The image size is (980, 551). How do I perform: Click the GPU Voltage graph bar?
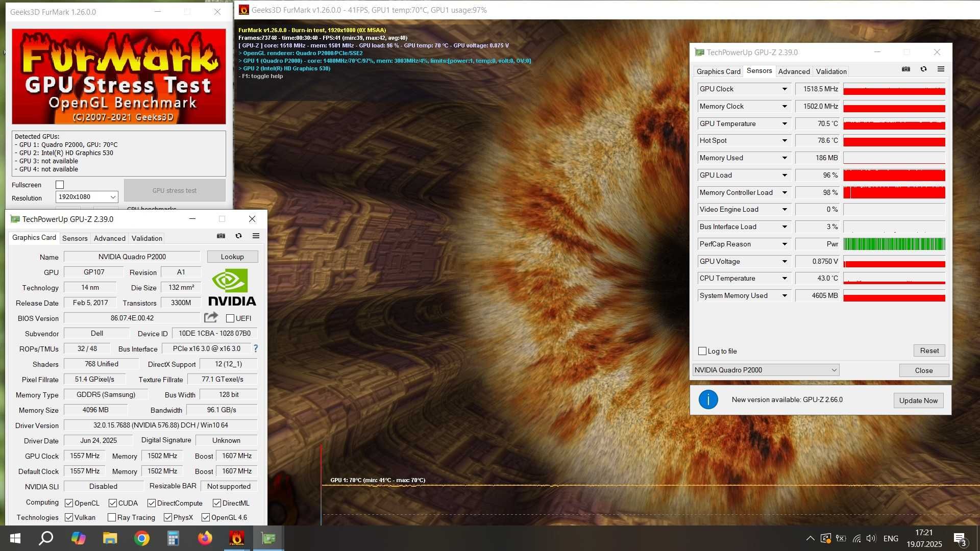coord(894,261)
